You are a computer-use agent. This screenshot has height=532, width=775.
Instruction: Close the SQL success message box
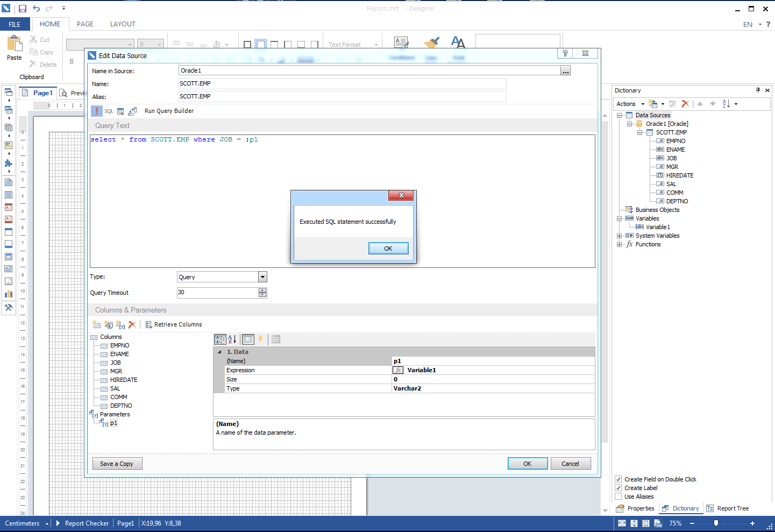click(401, 195)
